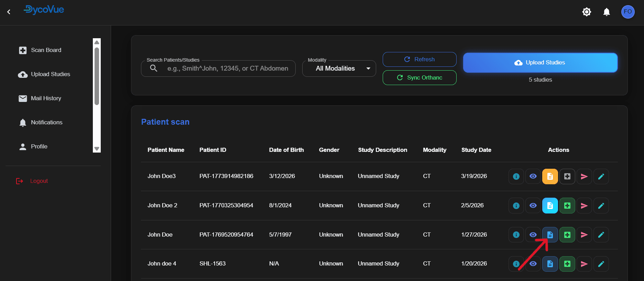
Task: Open info for John Doe 2 study
Action: 516,206
